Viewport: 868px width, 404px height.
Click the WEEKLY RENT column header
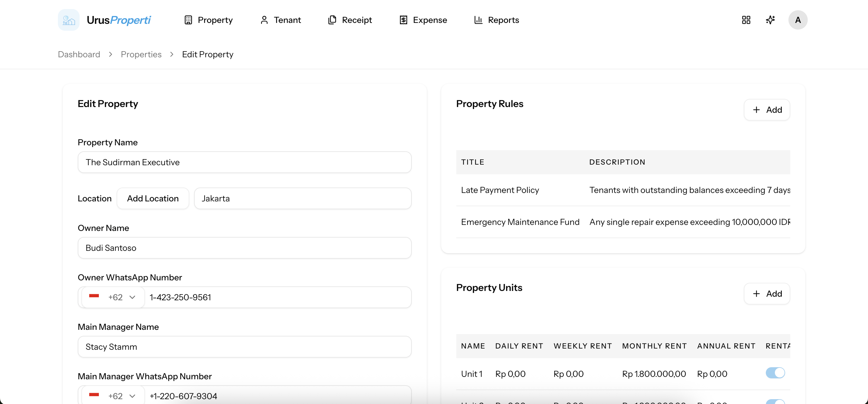tap(582, 346)
